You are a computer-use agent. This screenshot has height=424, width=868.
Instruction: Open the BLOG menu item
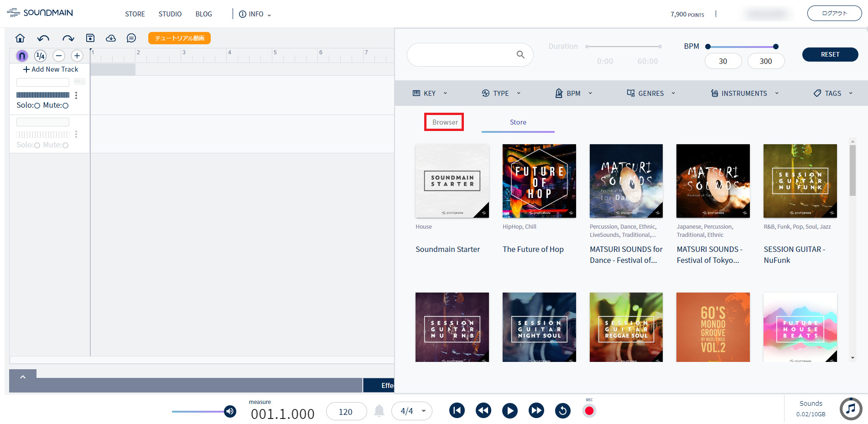pyautogui.click(x=204, y=14)
